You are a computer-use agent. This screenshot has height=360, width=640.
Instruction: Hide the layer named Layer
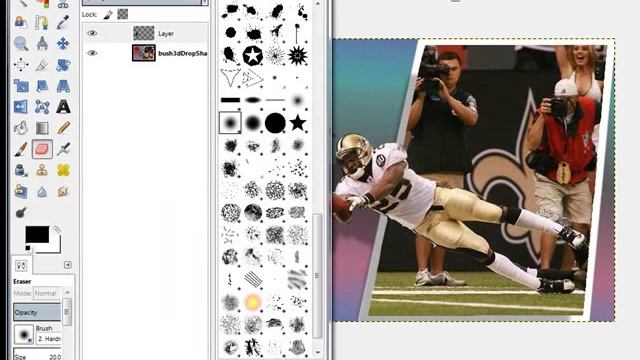point(92,33)
